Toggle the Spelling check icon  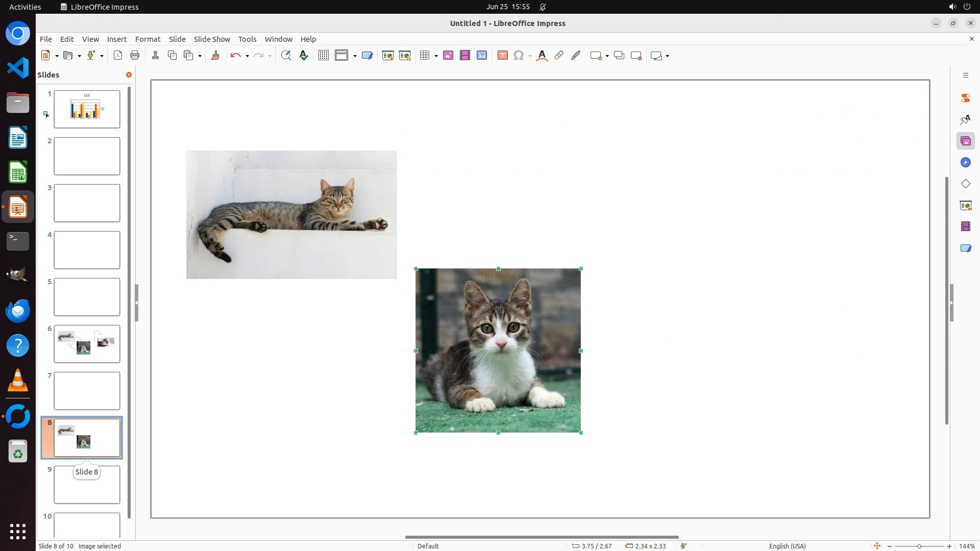pos(304,56)
